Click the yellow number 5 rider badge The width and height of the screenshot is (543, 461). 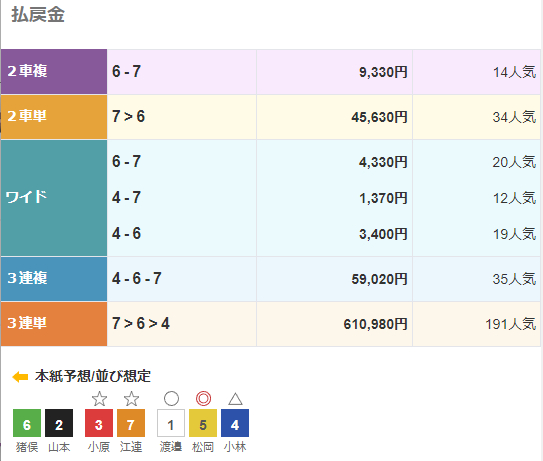pos(203,423)
